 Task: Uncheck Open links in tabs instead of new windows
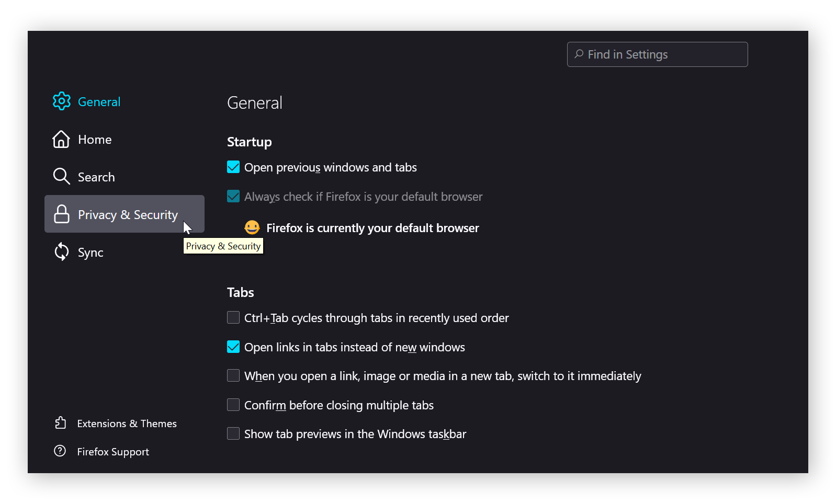click(x=233, y=347)
